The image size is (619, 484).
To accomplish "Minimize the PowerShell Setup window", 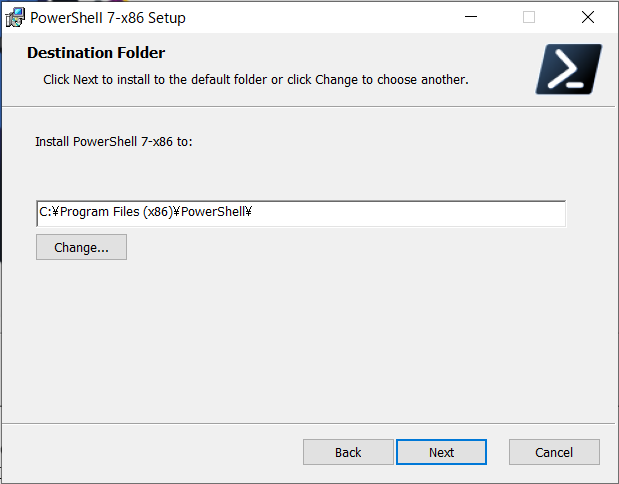I will (471, 17).
